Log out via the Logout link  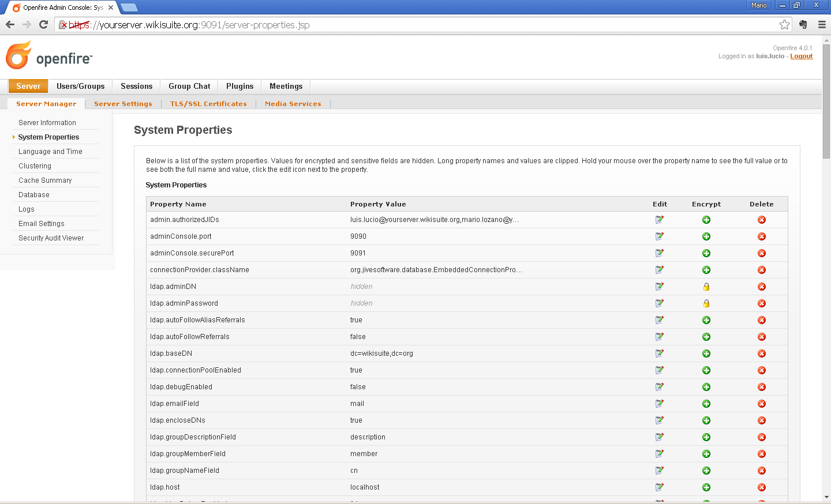click(x=801, y=57)
